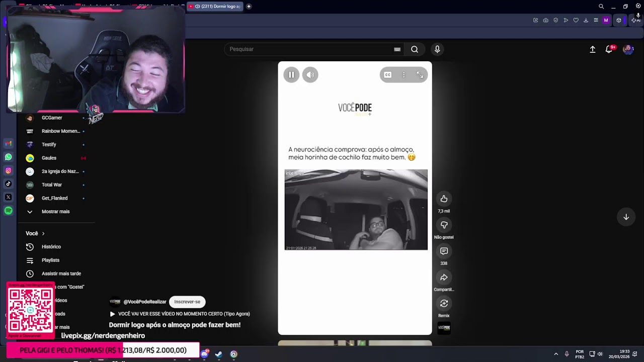Open Spotify in the browser sidebar
The height and width of the screenshot is (362, 644).
pos(8,211)
